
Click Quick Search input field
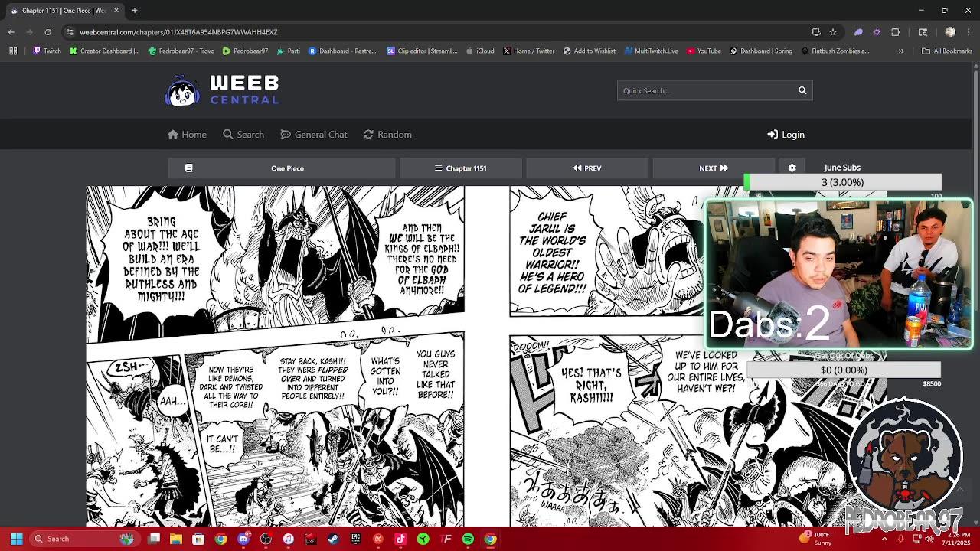(x=707, y=90)
